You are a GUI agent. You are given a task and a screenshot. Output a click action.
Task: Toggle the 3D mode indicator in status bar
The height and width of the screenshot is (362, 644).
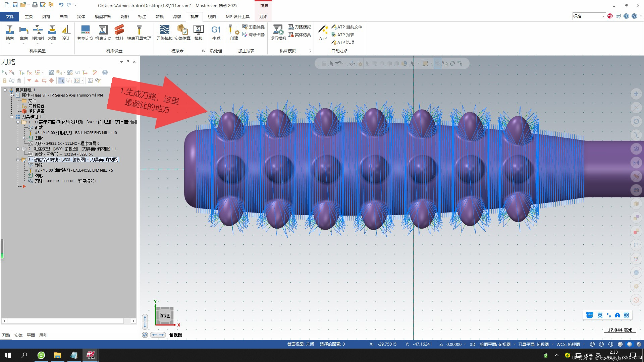coord(472,344)
